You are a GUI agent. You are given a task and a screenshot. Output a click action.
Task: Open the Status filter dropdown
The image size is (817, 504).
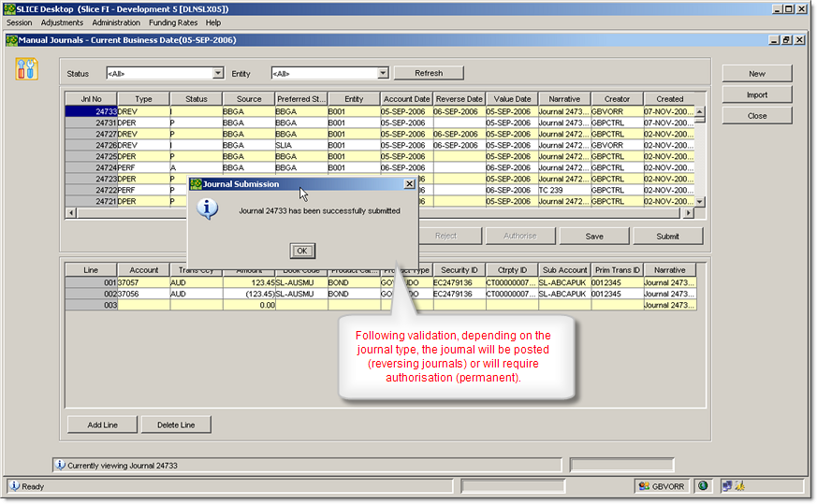(218, 73)
